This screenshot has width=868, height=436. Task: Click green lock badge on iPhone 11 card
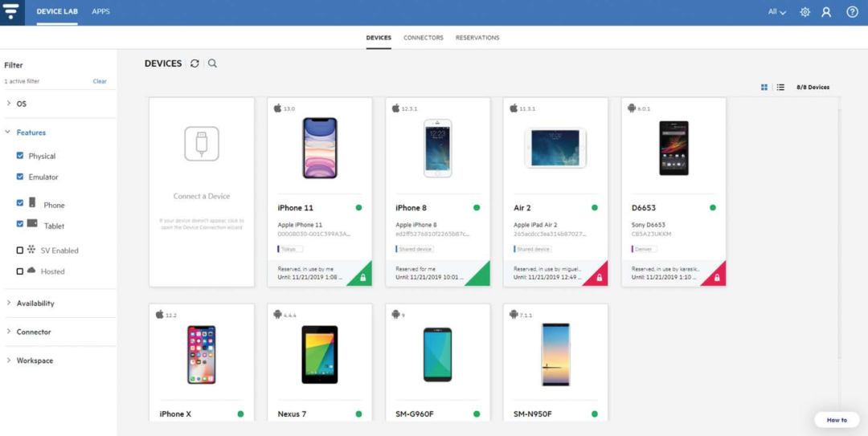[362, 277]
